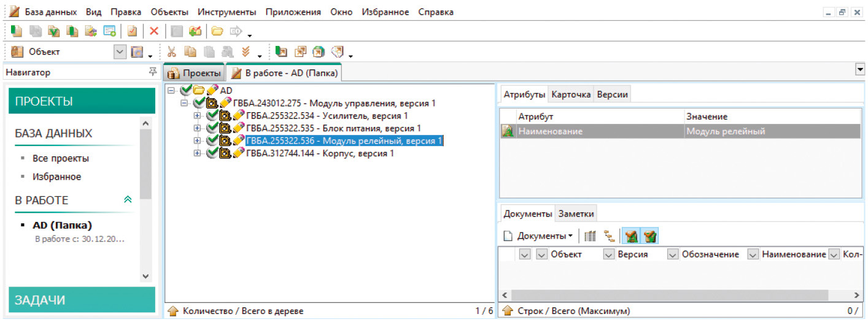Click the tree view icon in Documents toolbar
Screen dimensions: 868x322
pos(609,236)
